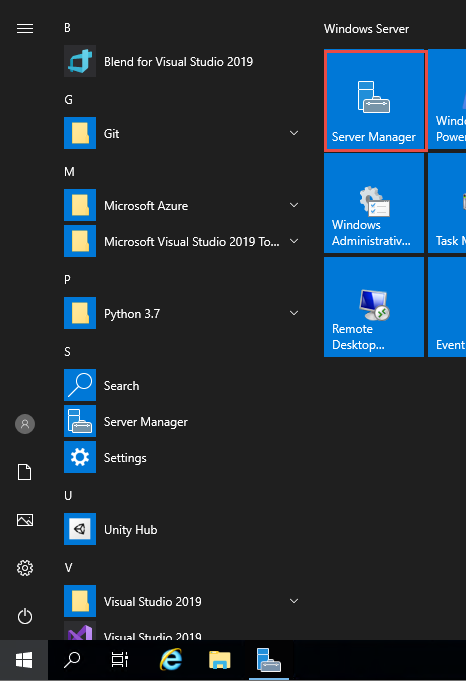This screenshot has width=466, height=681.
Task: Open Task View on the taskbar
Action: pyautogui.click(x=120, y=660)
